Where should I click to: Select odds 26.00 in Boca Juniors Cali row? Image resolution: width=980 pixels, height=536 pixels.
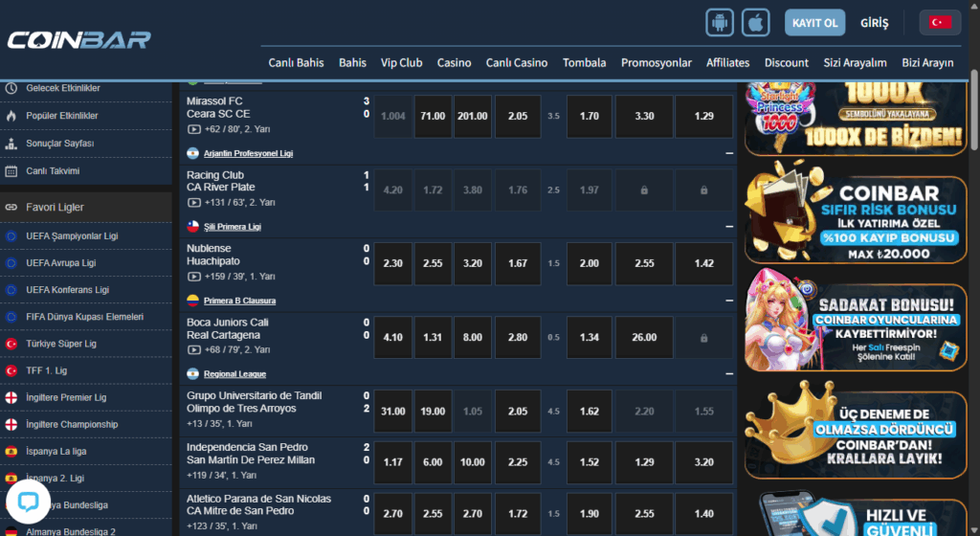tap(644, 337)
